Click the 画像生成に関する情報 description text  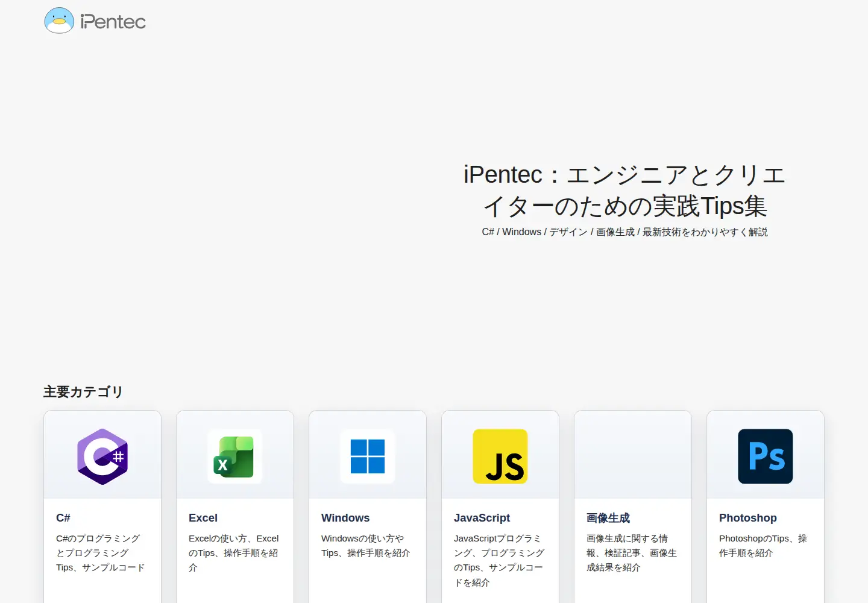coord(632,553)
